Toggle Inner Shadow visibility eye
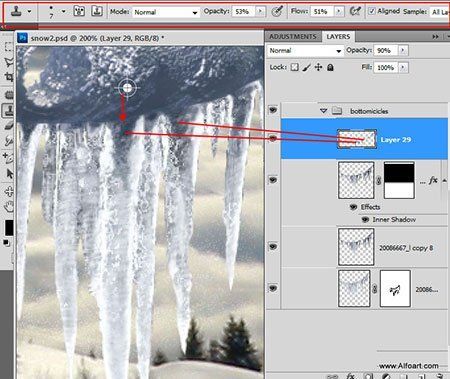The width and height of the screenshot is (450, 379). coord(366,219)
